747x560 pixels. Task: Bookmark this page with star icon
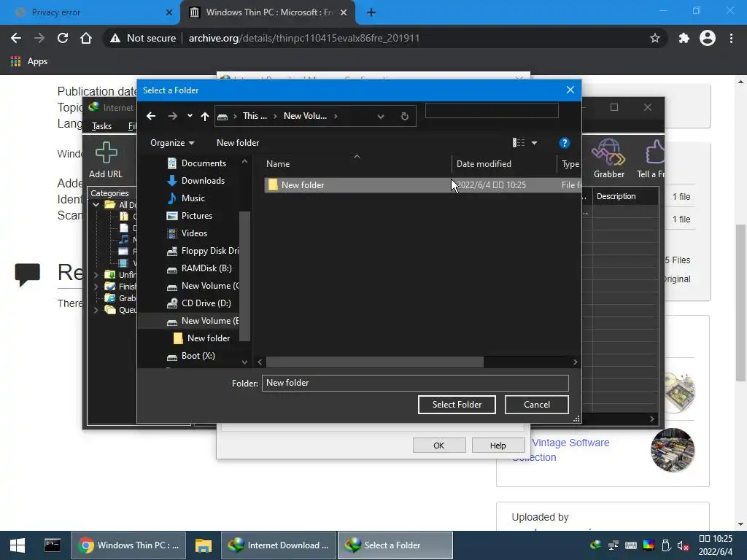coord(655,38)
